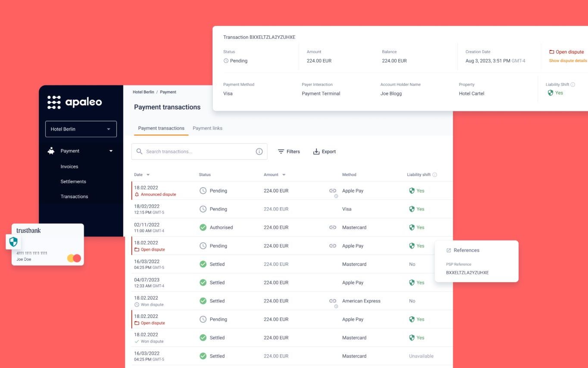Click the magnifier icon in the search box
Screen dimensions: 588x368
pos(139,151)
